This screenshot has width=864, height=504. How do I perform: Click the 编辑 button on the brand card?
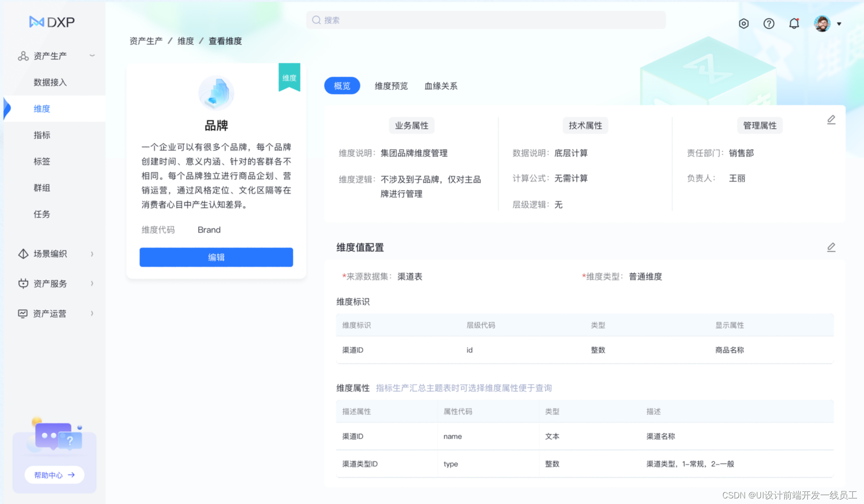point(216,257)
